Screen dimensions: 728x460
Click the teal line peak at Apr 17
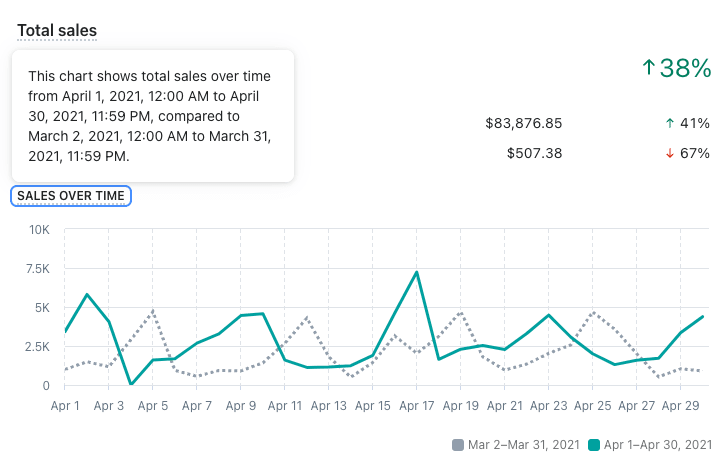tap(416, 272)
